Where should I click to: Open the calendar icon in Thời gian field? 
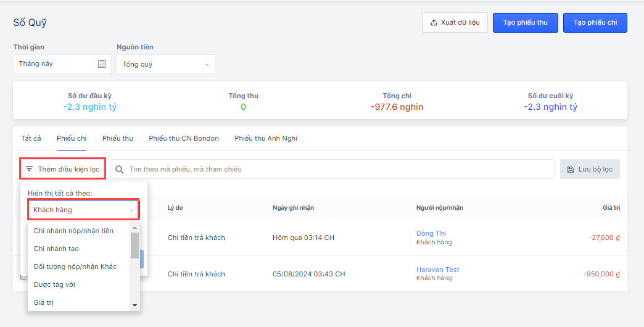pyautogui.click(x=102, y=64)
